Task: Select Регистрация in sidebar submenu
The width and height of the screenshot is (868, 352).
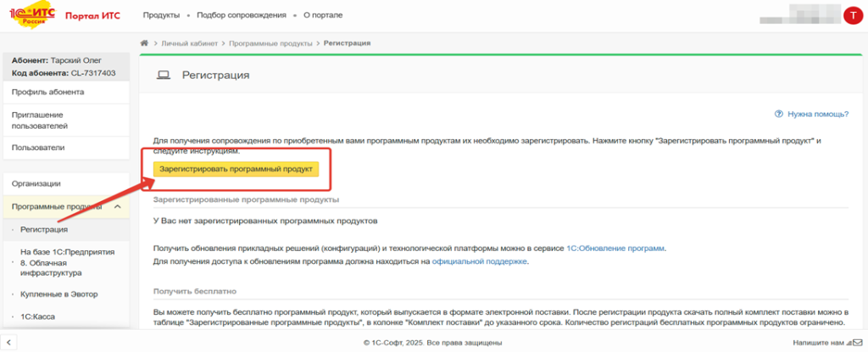Action: tap(64, 229)
